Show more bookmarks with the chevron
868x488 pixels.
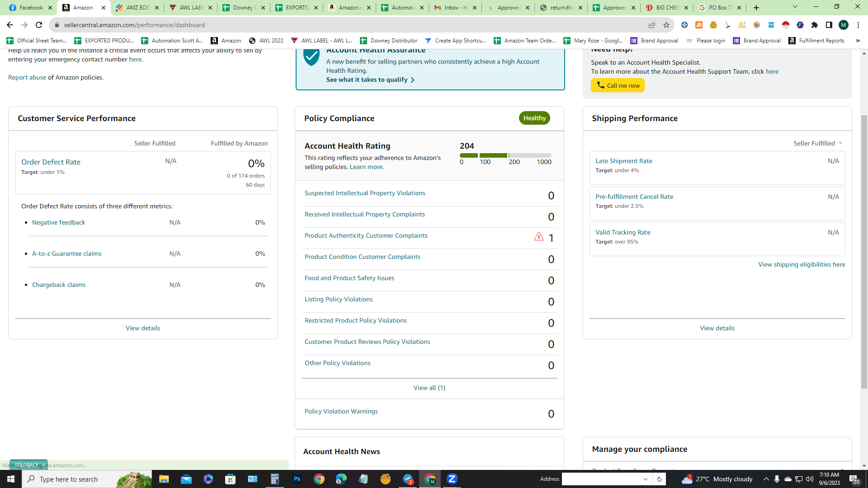pos(858,41)
